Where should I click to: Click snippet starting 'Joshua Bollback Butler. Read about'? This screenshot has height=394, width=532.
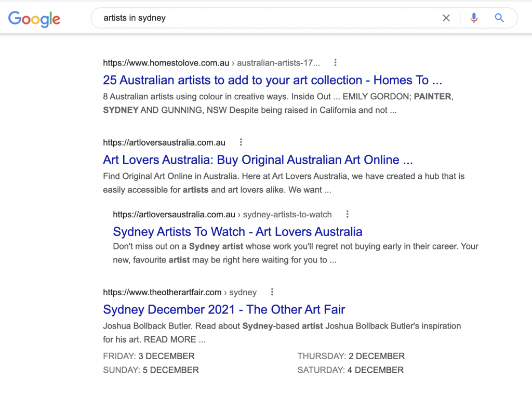pyautogui.click(x=282, y=333)
